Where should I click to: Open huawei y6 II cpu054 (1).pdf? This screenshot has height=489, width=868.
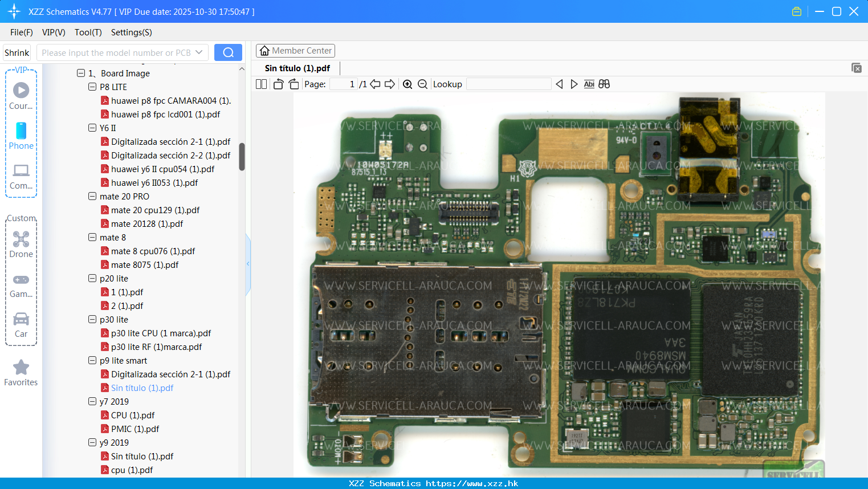(x=158, y=169)
